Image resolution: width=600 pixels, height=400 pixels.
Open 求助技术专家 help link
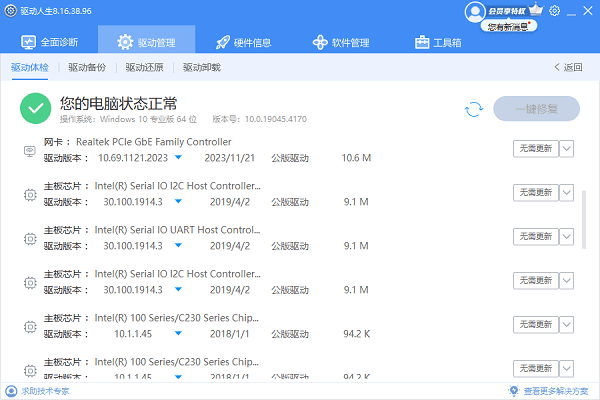pyautogui.click(x=41, y=391)
